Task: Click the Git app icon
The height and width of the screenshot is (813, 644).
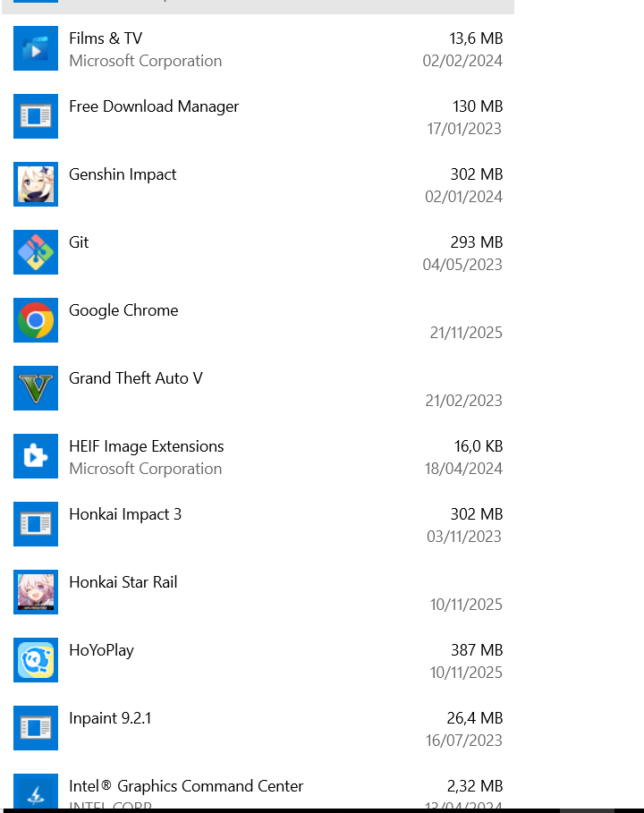Action: pyautogui.click(x=36, y=252)
